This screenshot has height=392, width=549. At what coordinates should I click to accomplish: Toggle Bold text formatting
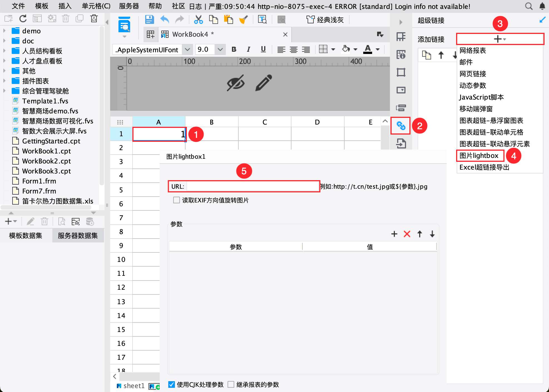pos(234,49)
